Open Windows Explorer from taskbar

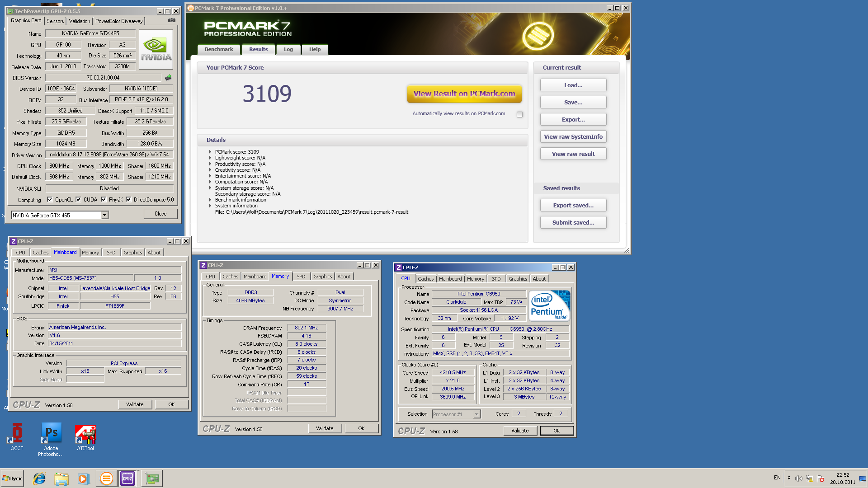[x=61, y=479]
